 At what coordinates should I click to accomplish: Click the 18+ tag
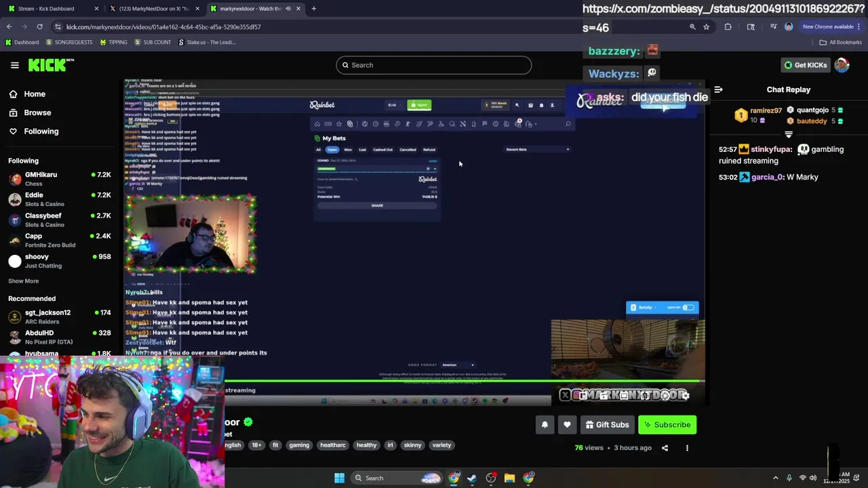(x=256, y=445)
